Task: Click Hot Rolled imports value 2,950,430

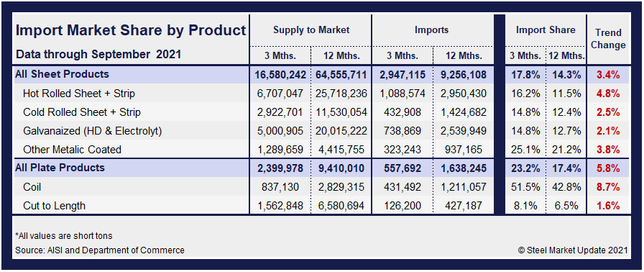Action: 464,94
